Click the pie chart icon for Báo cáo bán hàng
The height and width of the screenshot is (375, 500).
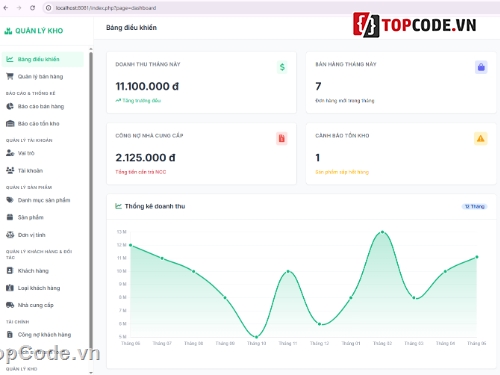(10, 106)
